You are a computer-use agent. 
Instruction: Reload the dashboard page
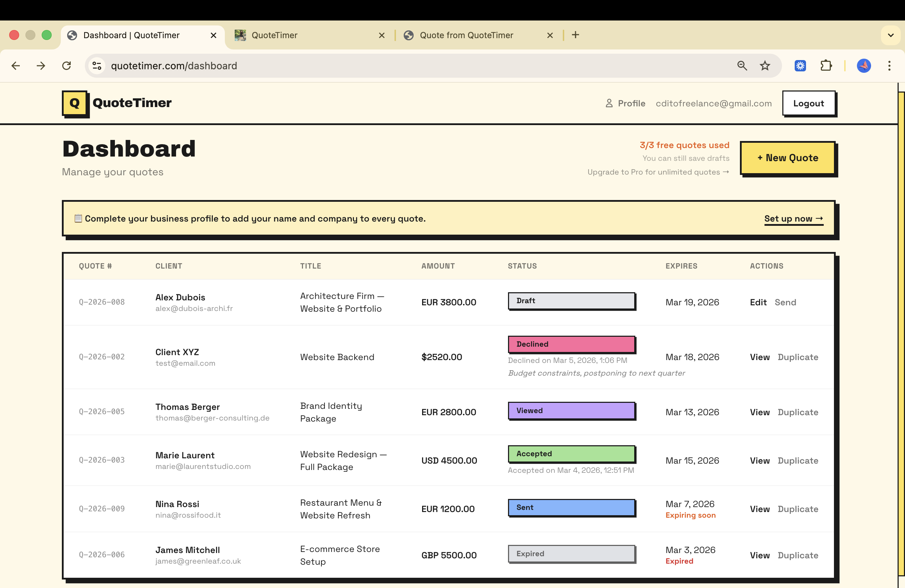[x=66, y=65]
